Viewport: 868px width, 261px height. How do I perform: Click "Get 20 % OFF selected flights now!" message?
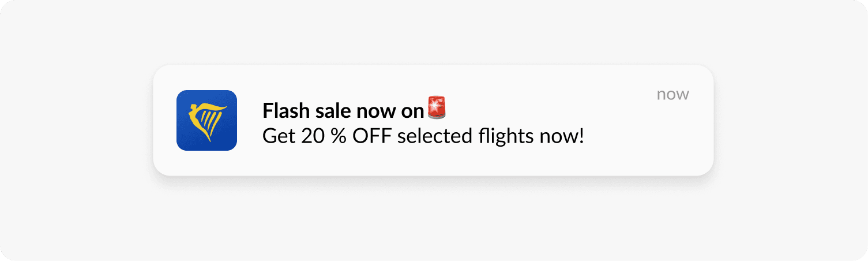[x=423, y=137]
